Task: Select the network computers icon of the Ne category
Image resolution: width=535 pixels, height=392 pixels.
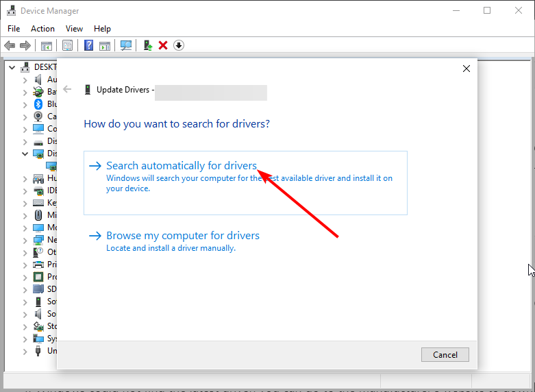Action: (38, 240)
